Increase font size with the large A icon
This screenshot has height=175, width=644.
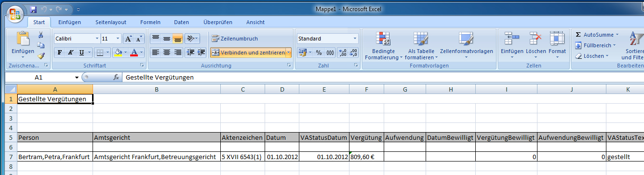(128, 39)
